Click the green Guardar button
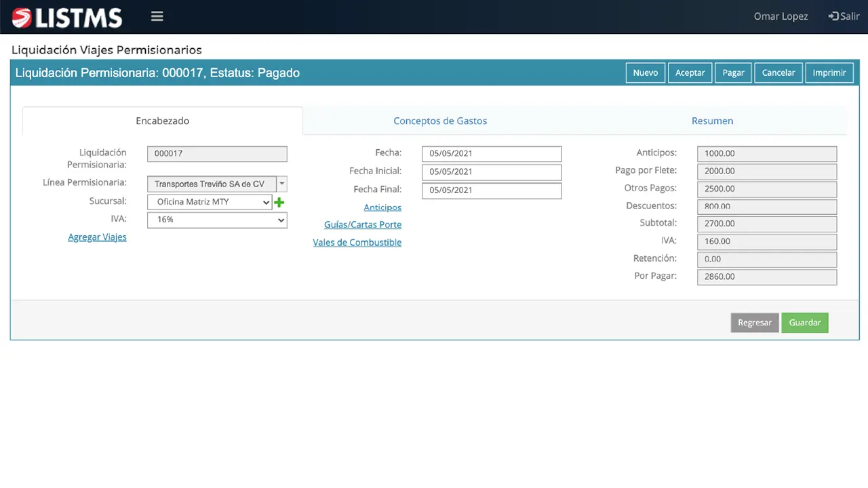Image resolution: width=868 pixels, height=488 pixels. coord(804,323)
